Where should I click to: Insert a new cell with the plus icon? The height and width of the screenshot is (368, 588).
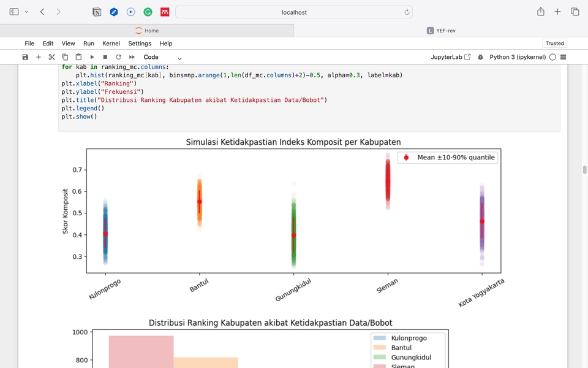pyautogui.click(x=39, y=57)
